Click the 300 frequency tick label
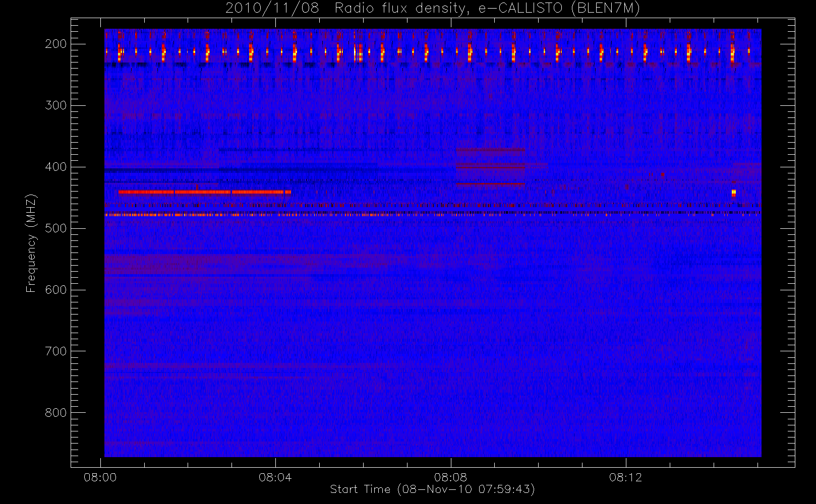The height and width of the screenshot is (504, 816). pyautogui.click(x=55, y=105)
